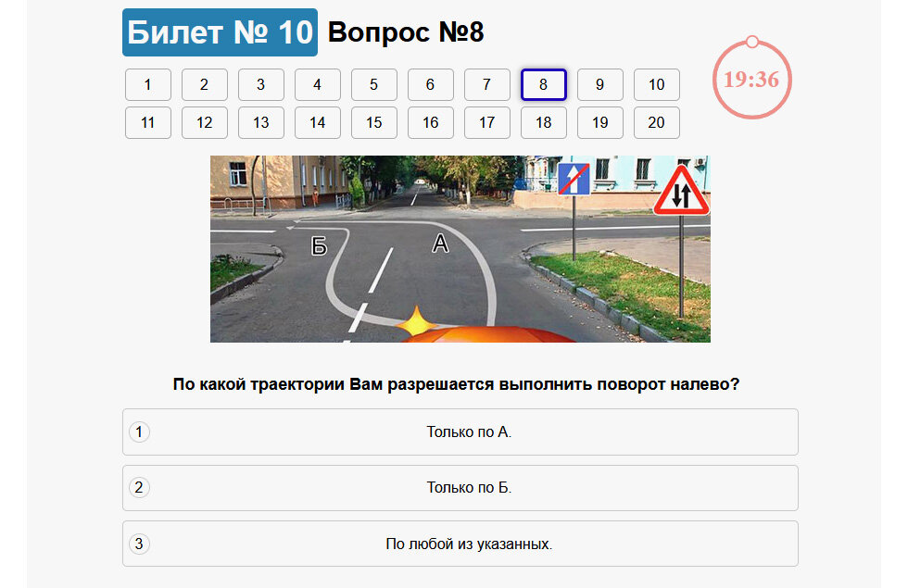
Task: Click the numbered badge on the first answer
Action: (x=141, y=432)
